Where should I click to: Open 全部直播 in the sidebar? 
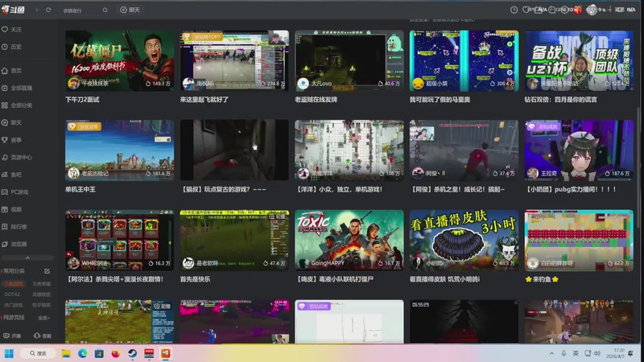pyautogui.click(x=17, y=88)
